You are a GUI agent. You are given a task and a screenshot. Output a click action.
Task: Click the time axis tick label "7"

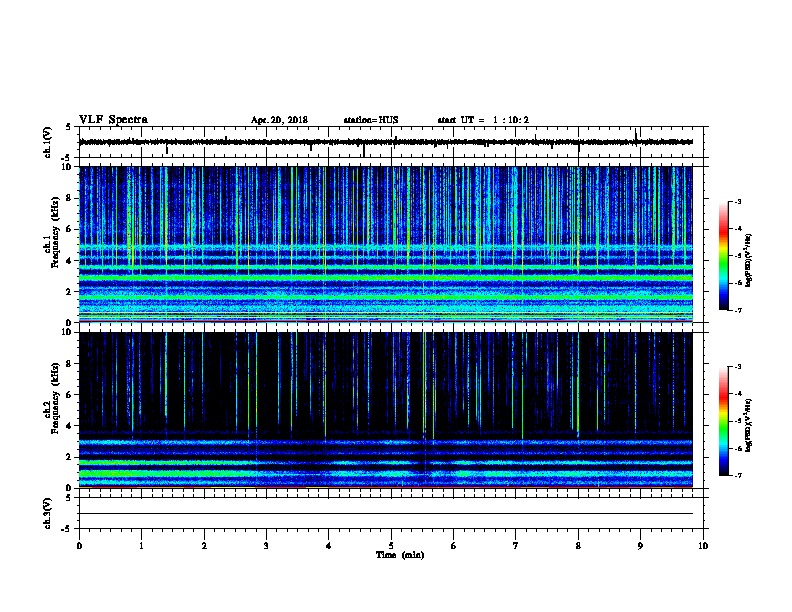coord(516,546)
